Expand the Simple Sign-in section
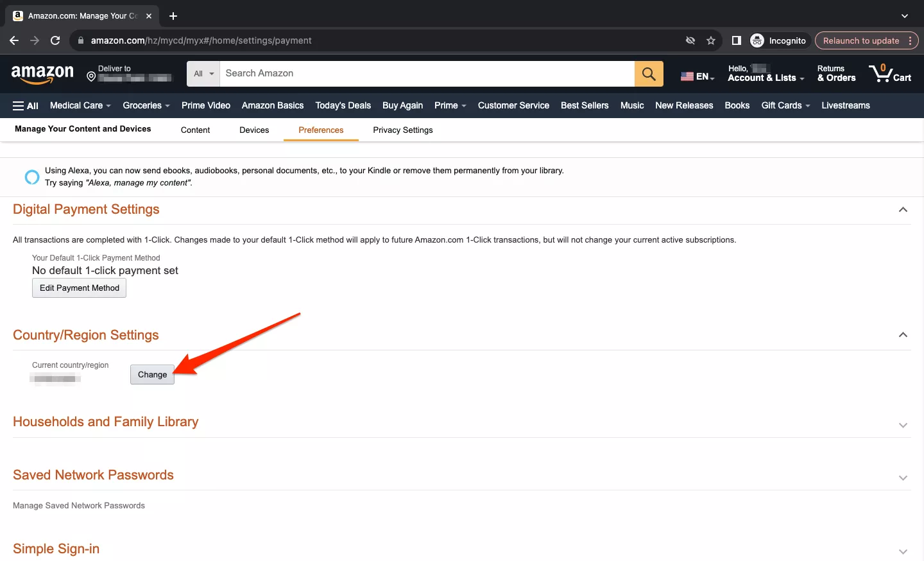Screen dimensions: 924x561 [x=903, y=551]
